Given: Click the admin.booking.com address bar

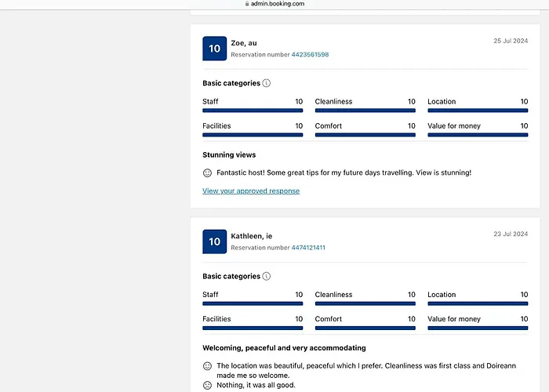Looking at the screenshot, I should tap(276, 4).
